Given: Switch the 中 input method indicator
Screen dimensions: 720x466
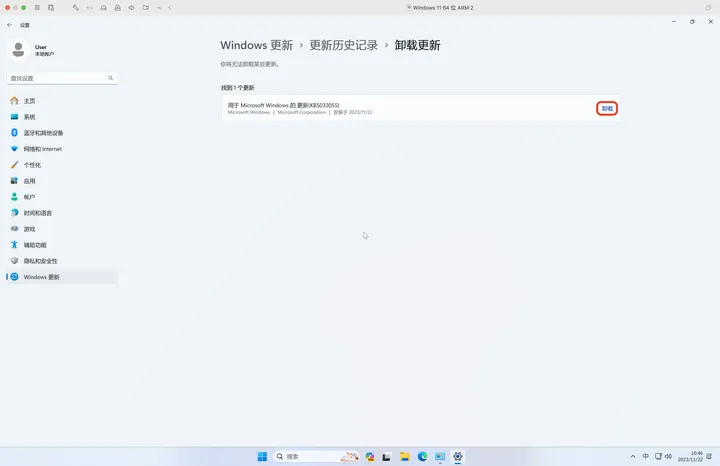Looking at the screenshot, I should (646, 456).
